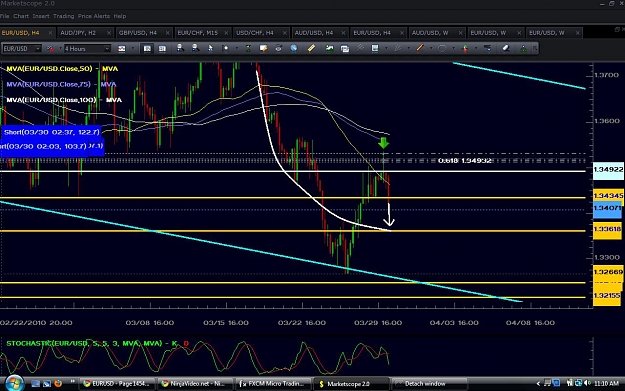
Task: Select the cursor pointer tool
Action: 210,48
